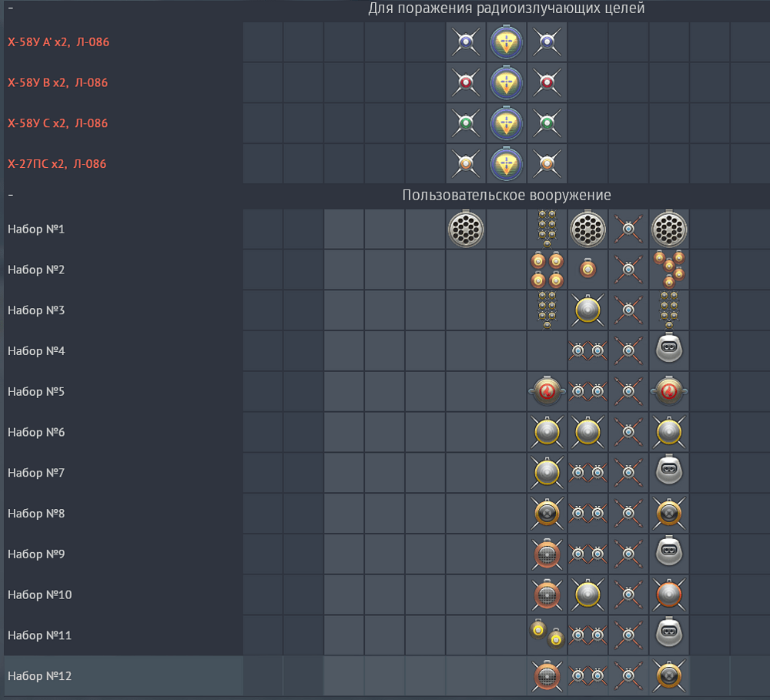Viewport: 770px width, 700px height.
Task: Click the twin missiles icon in Набор №7
Action: pos(588,473)
